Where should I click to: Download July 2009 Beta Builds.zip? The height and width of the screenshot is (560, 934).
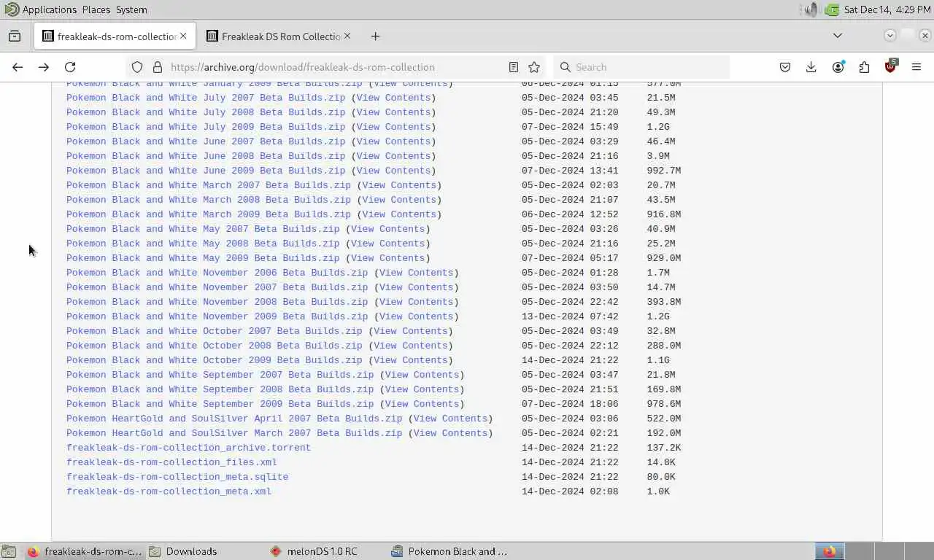point(206,127)
